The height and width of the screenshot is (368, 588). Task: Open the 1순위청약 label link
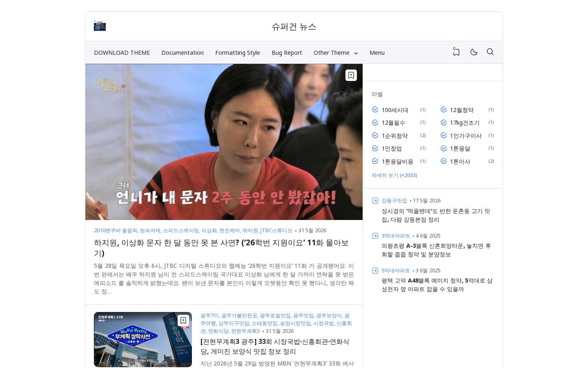(394, 136)
